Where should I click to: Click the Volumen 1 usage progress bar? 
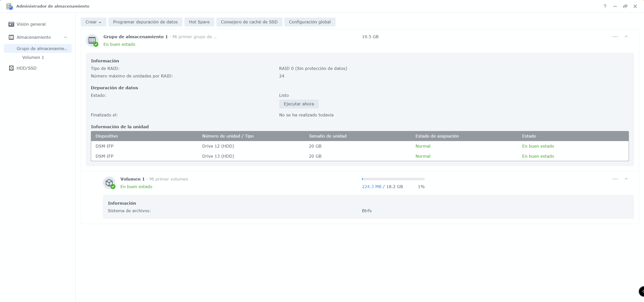coord(393,179)
